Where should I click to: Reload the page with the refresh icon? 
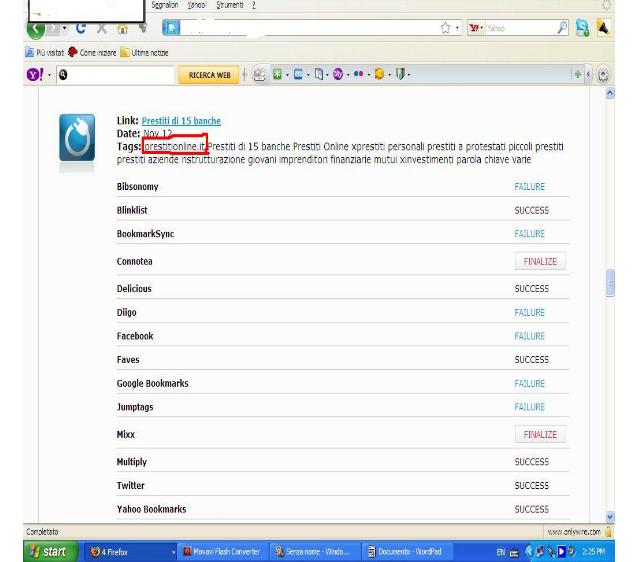(x=81, y=28)
